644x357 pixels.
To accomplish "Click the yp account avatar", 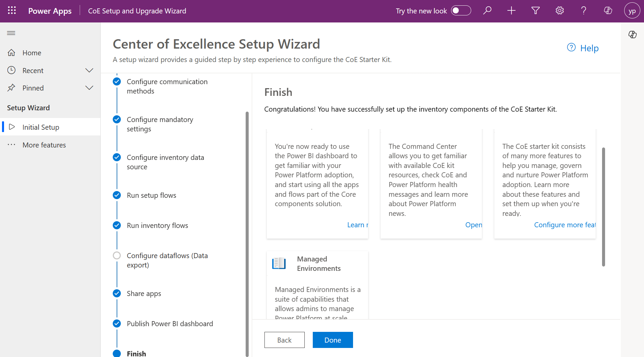I will click(632, 10).
